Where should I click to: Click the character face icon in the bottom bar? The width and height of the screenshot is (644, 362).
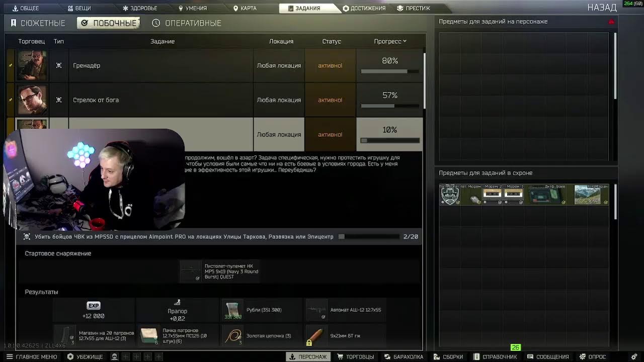(x=115, y=356)
